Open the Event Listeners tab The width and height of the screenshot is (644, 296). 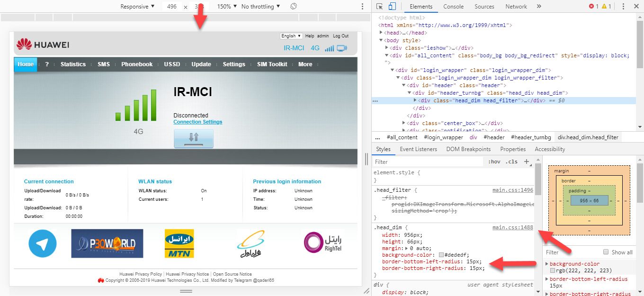pos(419,149)
